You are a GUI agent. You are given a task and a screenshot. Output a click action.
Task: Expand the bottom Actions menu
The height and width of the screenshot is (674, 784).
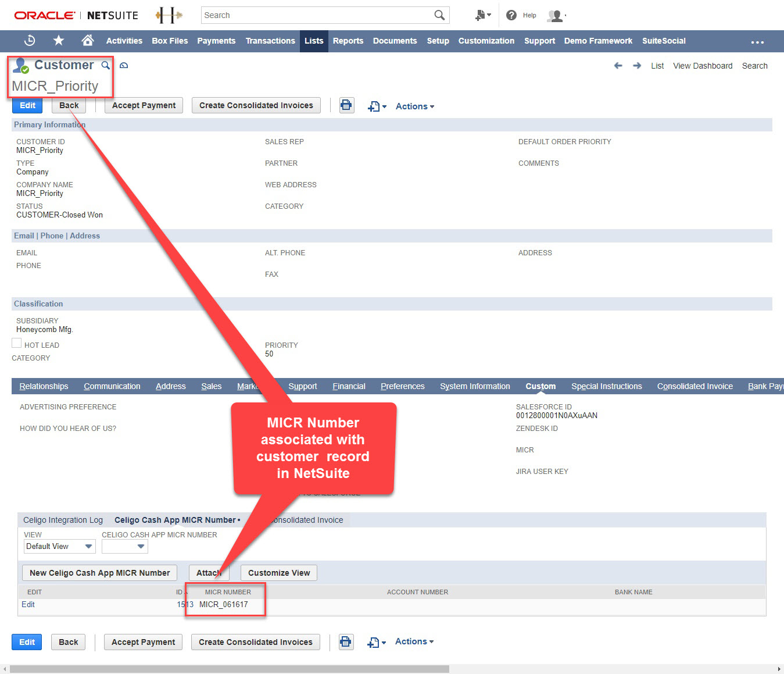pos(414,641)
